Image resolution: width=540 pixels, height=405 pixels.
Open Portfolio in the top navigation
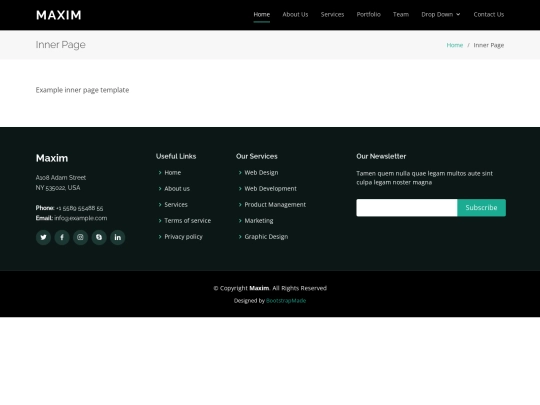(x=368, y=14)
